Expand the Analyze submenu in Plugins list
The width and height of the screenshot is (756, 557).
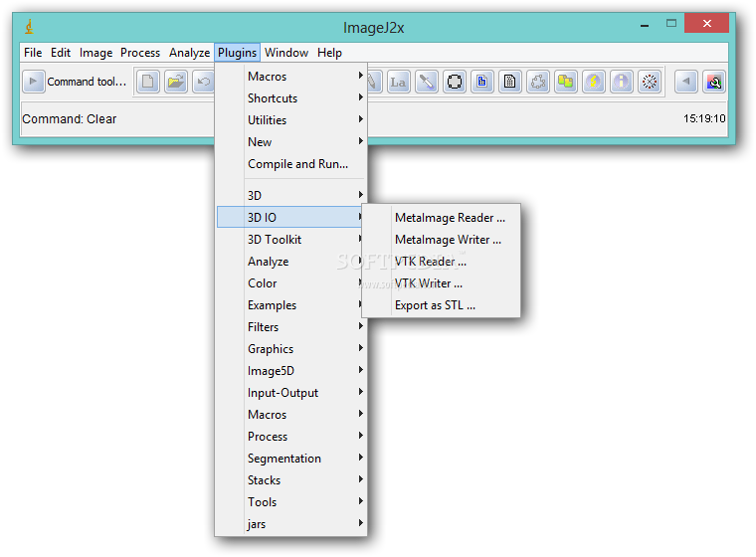point(290,261)
